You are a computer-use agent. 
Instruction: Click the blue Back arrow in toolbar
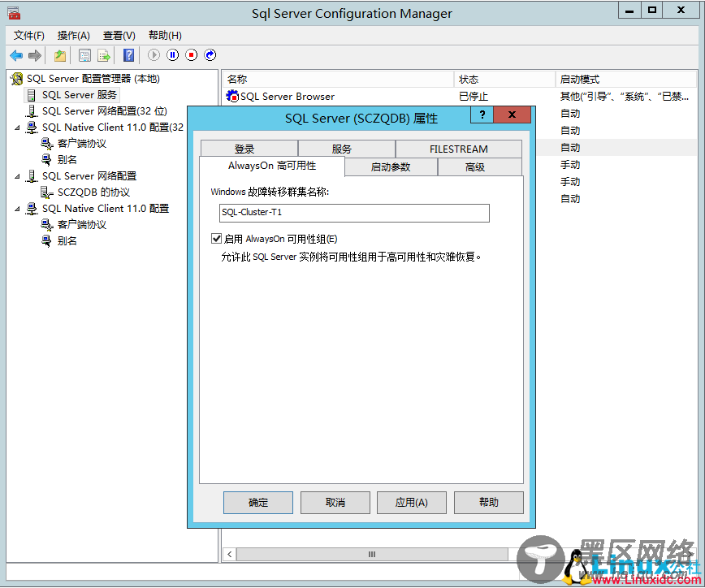[16, 55]
